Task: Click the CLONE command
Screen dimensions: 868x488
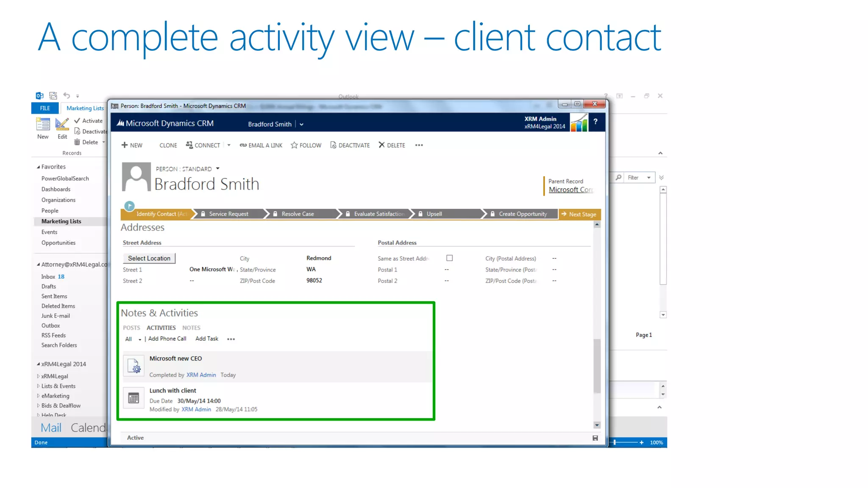Action: (168, 145)
